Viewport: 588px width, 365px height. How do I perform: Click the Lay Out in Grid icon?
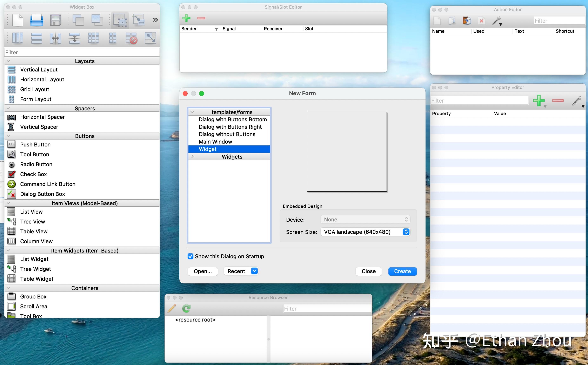click(93, 38)
